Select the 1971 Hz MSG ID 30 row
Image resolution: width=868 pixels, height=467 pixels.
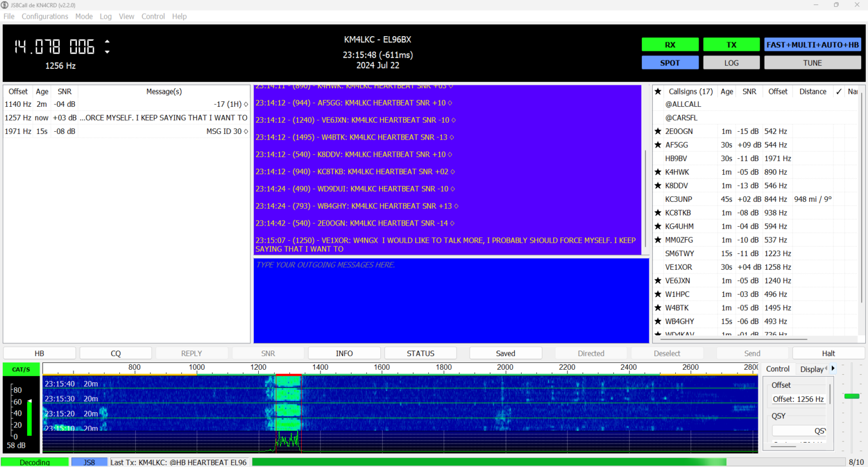click(127, 131)
